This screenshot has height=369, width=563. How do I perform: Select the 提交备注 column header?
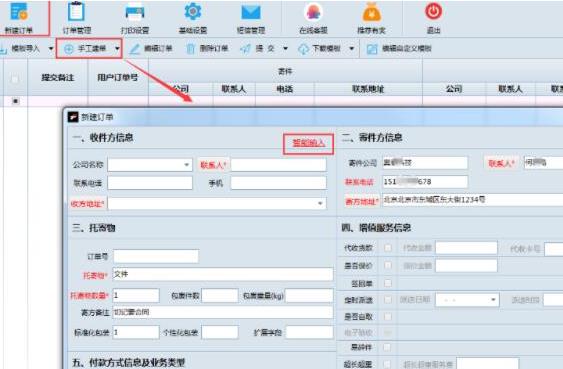tap(58, 78)
